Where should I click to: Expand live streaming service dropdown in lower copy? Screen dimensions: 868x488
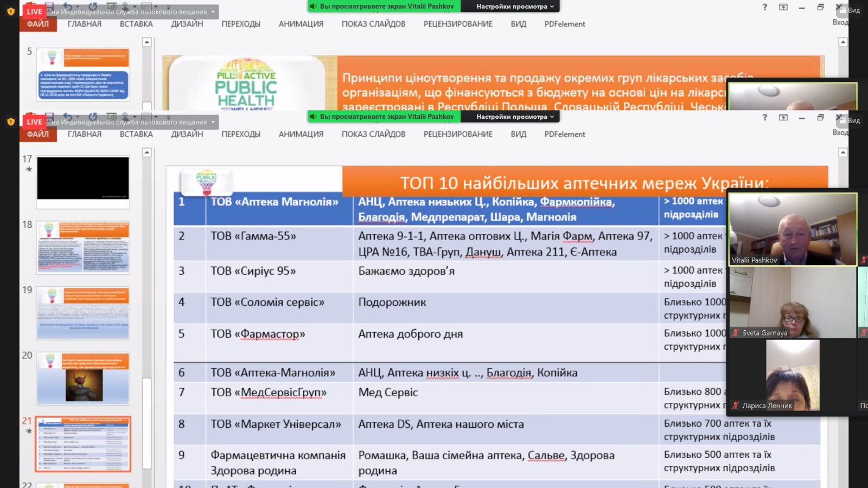coord(213,122)
